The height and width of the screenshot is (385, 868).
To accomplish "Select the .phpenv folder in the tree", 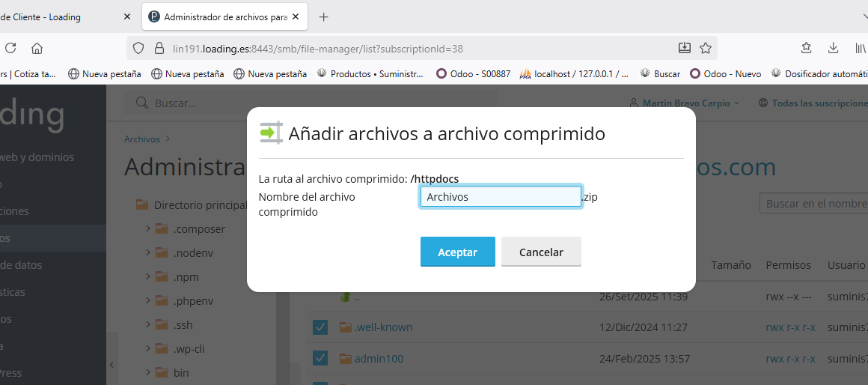I will (x=193, y=301).
